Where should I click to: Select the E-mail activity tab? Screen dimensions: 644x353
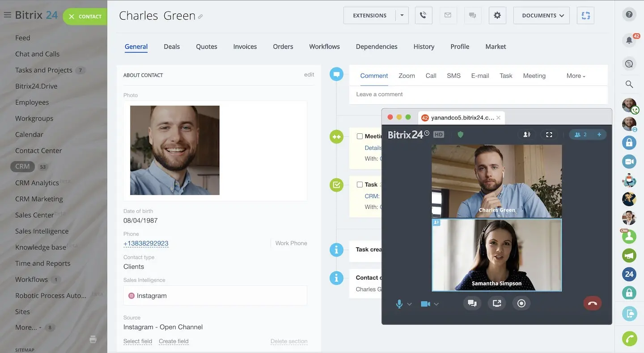pyautogui.click(x=480, y=76)
